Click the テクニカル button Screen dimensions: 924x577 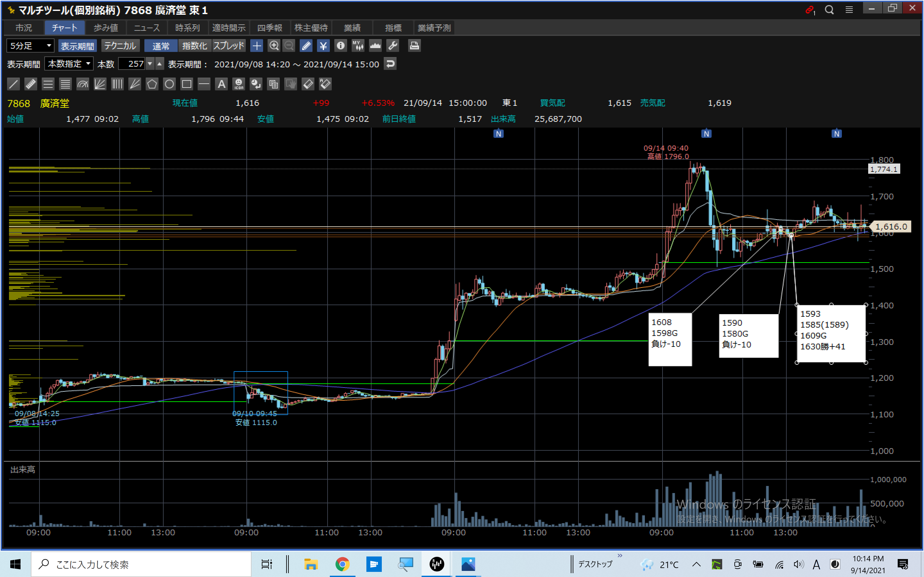coord(120,46)
